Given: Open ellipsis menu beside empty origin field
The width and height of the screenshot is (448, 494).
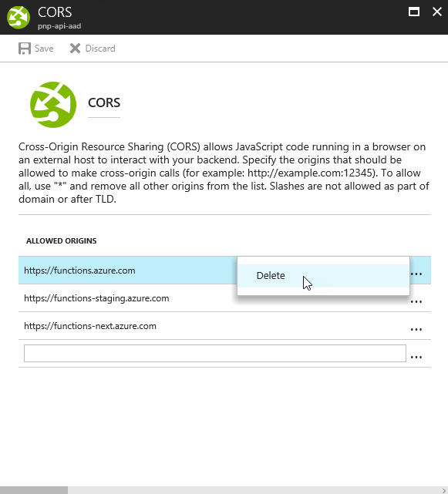Looking at the screenshot, I should tap(416, 358).
